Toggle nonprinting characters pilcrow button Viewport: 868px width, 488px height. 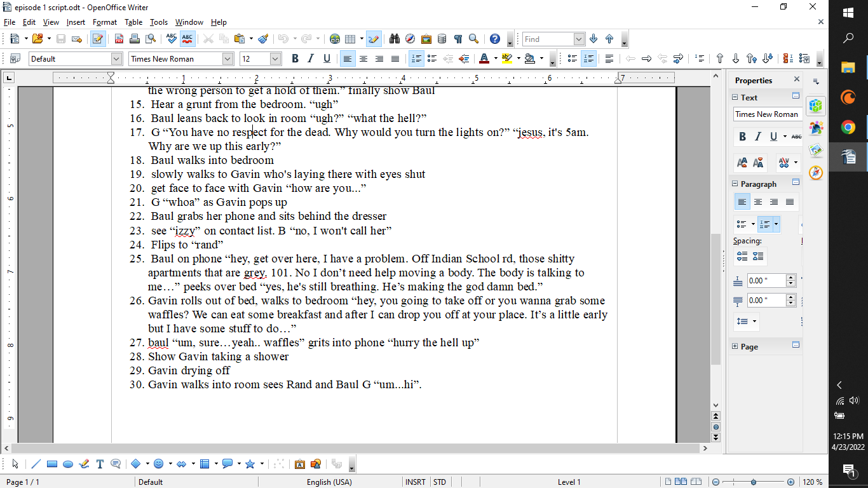tap(458, 39)
